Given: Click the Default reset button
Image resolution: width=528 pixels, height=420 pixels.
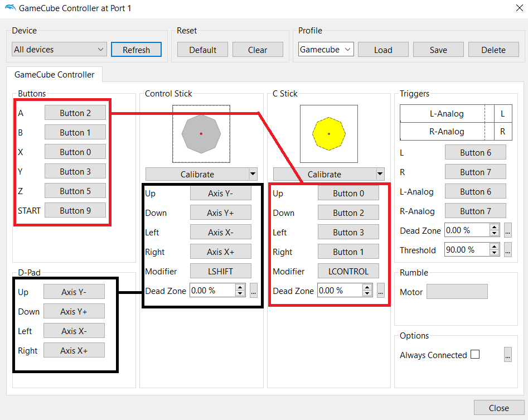Looking at the screenshot, I should coord(202,50).
